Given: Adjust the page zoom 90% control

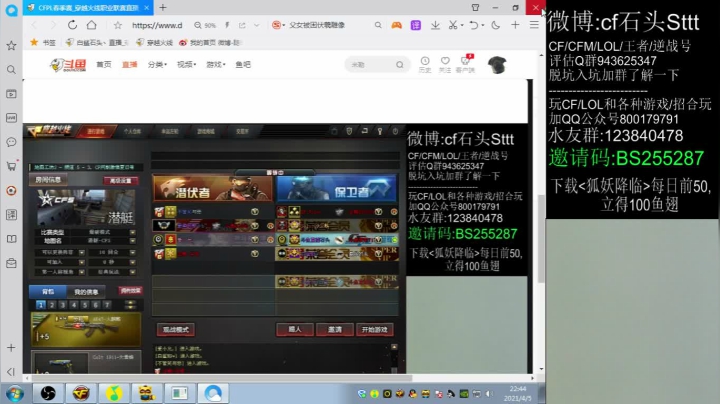Looking at the screenshot, I should point(205,25).
